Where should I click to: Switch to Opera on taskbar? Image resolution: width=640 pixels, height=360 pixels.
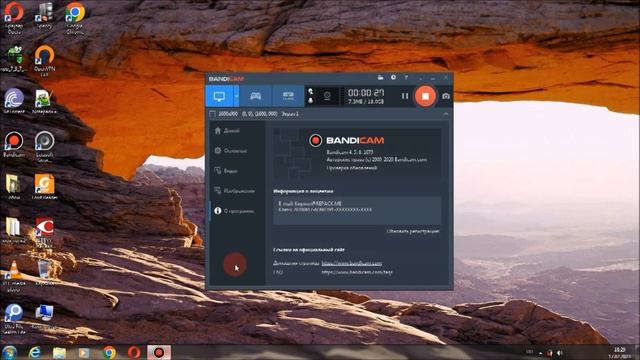pos(134,352)
